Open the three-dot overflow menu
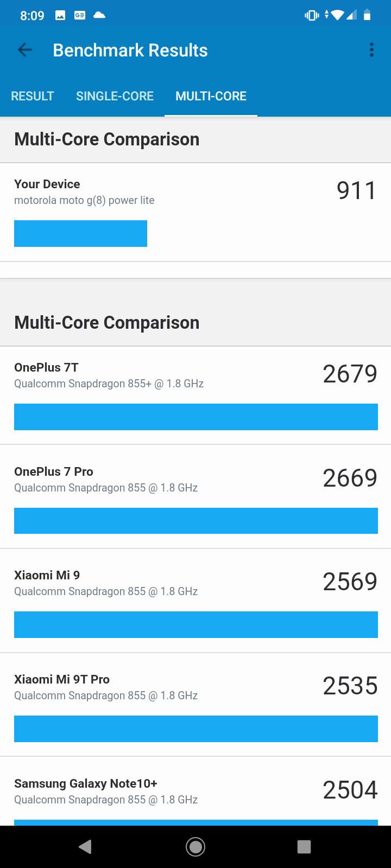This screenshot has height=868, width=391. 371,50
